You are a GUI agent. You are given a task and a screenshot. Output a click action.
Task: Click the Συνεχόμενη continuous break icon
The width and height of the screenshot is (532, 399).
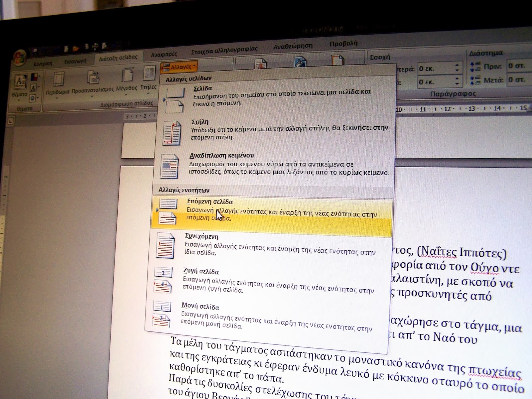click(x=165, y=246)
